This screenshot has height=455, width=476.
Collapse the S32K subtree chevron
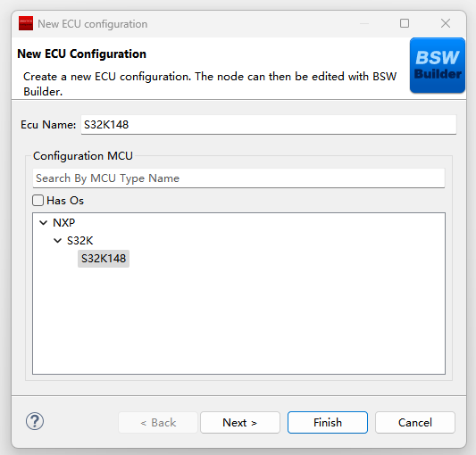coord(57,241)
